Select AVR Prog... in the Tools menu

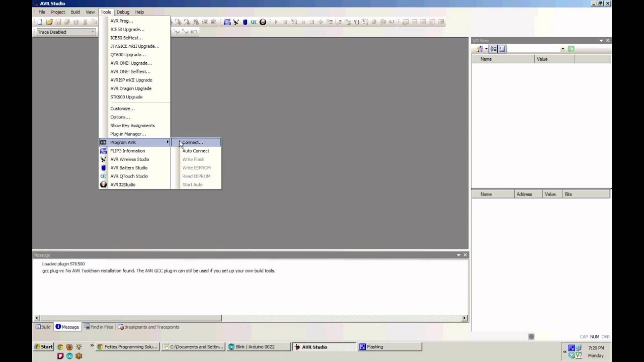click(135, 21)
